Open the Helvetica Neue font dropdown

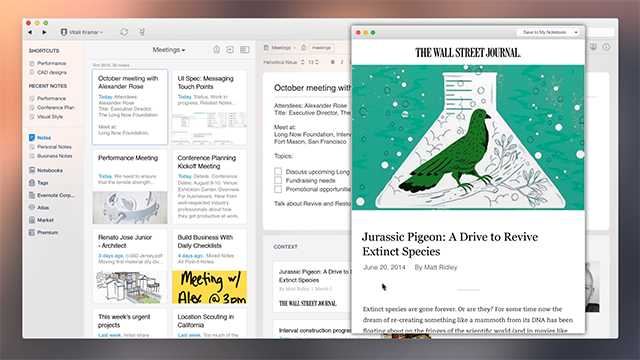tap(284, 62)
